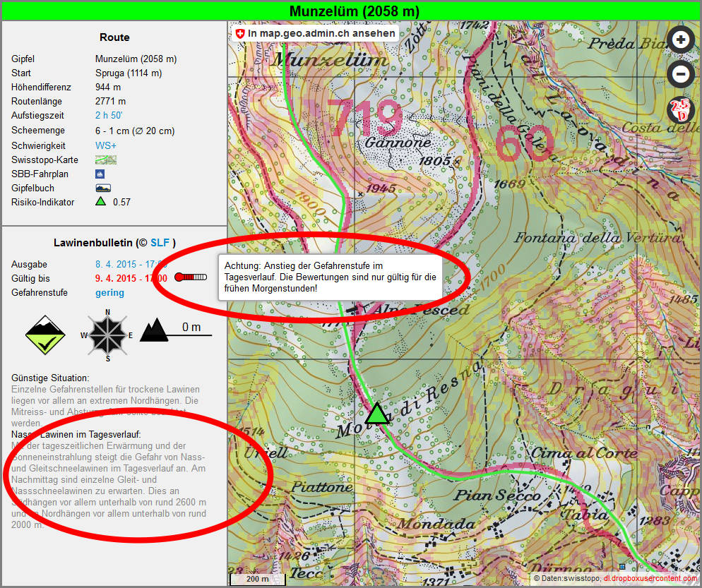This screenshot has height=588, width=702.
Task: Open 'In map.geo.admin.ch ansehen' link
Action: point(315,33)
